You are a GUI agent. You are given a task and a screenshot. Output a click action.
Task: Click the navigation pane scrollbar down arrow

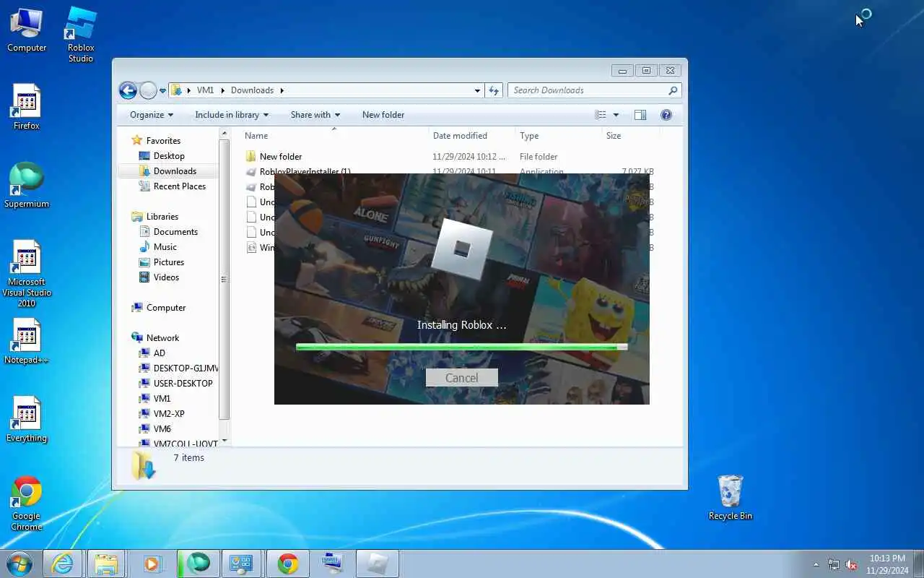tap(225, 441)
